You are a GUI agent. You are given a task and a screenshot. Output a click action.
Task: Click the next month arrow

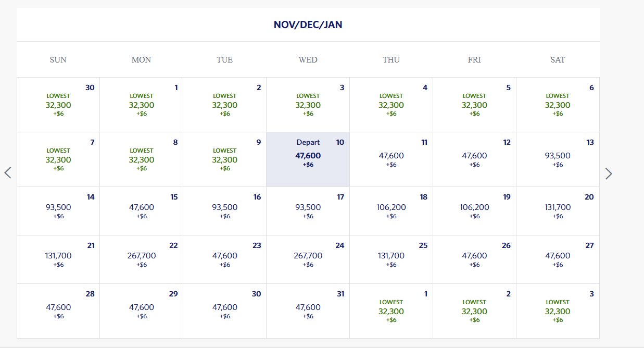pos(609,173)
